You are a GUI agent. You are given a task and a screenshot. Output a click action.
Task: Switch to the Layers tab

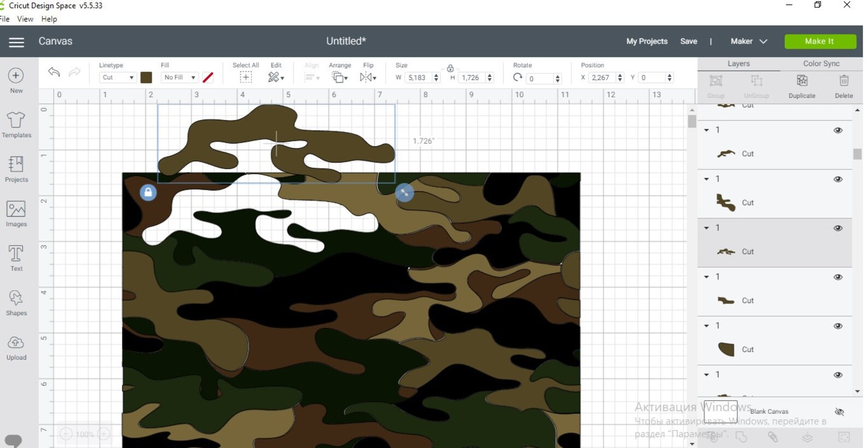(x=738, y=64)
